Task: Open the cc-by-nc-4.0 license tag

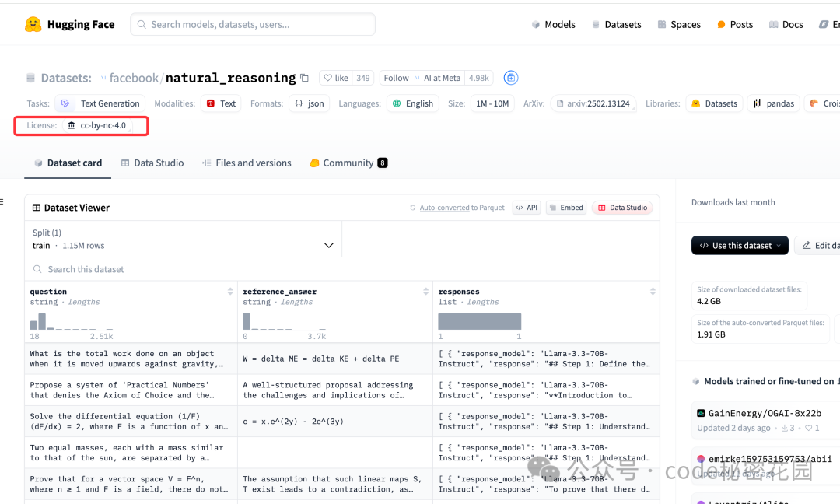Action: (97, 125)
